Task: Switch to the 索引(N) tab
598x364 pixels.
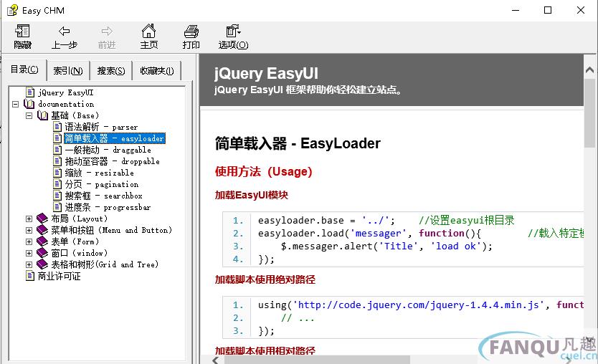Action: pos(68,71)
